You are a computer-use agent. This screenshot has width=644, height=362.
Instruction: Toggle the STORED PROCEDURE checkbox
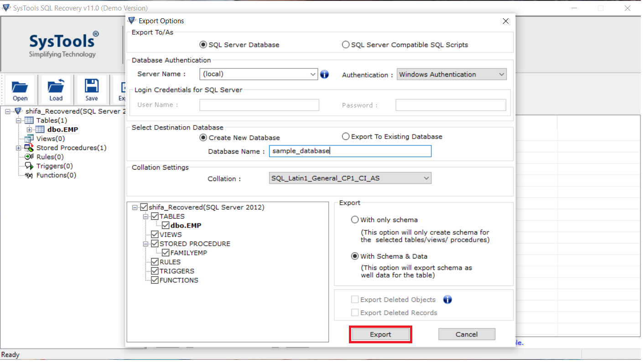155,244
